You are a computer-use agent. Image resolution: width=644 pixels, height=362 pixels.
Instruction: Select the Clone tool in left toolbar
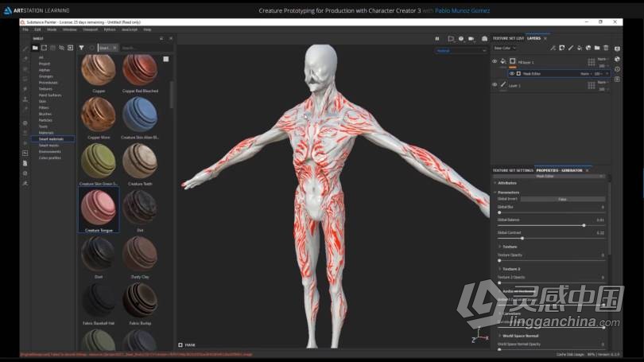tap(25, 99)
